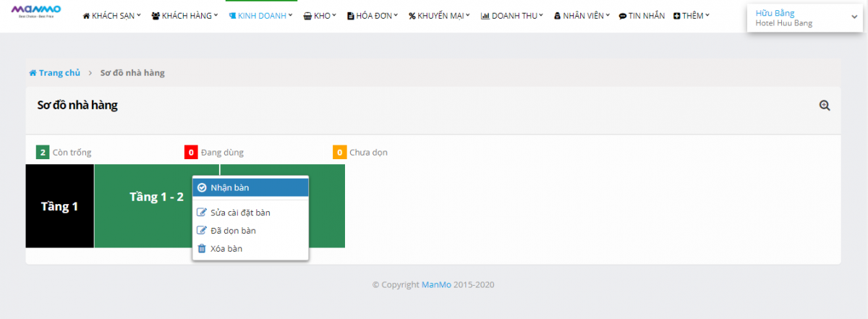Screen dimensions: 868x319
Task: Click the home icon in the breadcrumb
Action: pos(33,73)
